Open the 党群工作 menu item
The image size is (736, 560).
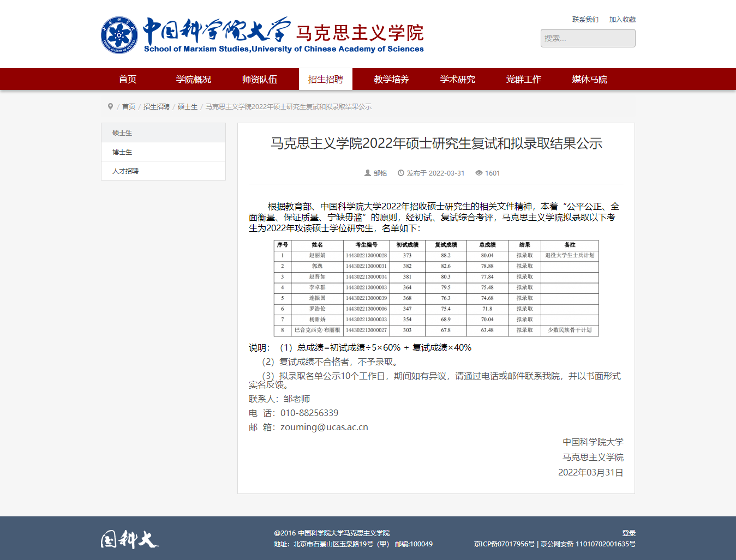(524, 79)
